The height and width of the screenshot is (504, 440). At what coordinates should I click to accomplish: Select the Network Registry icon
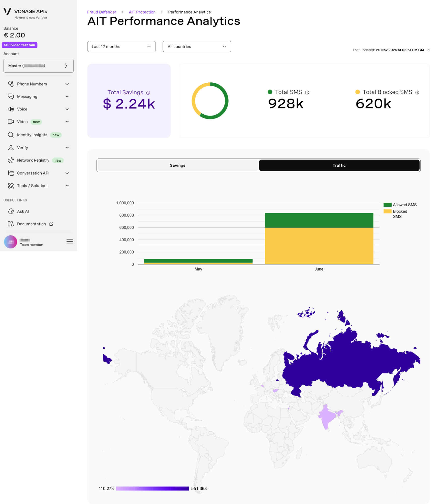(11, 160)
